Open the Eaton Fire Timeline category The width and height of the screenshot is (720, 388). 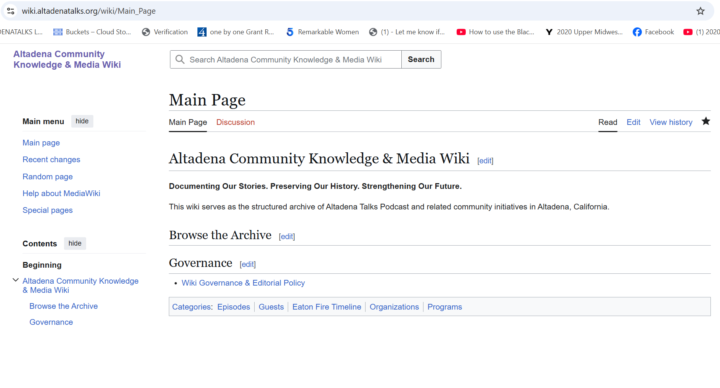326,307
